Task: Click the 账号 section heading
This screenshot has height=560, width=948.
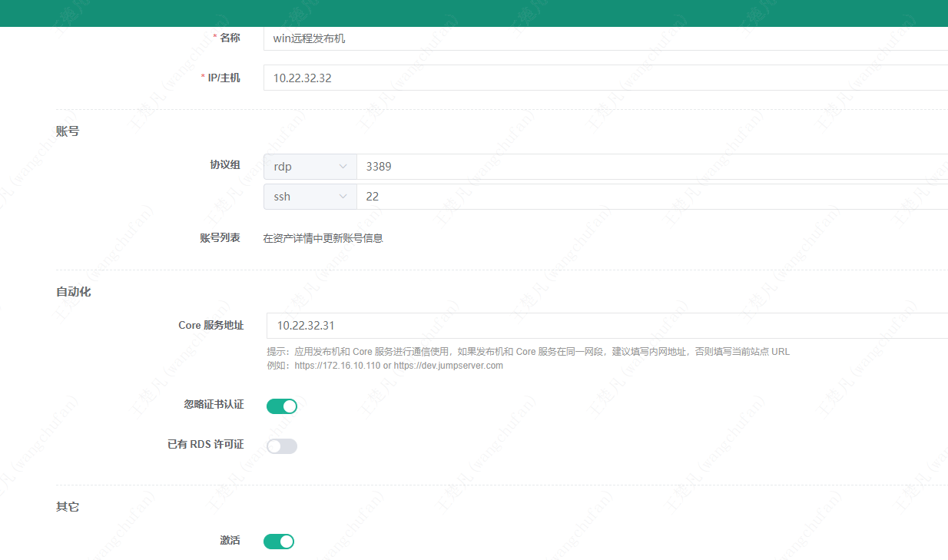Action: [68, 131]
